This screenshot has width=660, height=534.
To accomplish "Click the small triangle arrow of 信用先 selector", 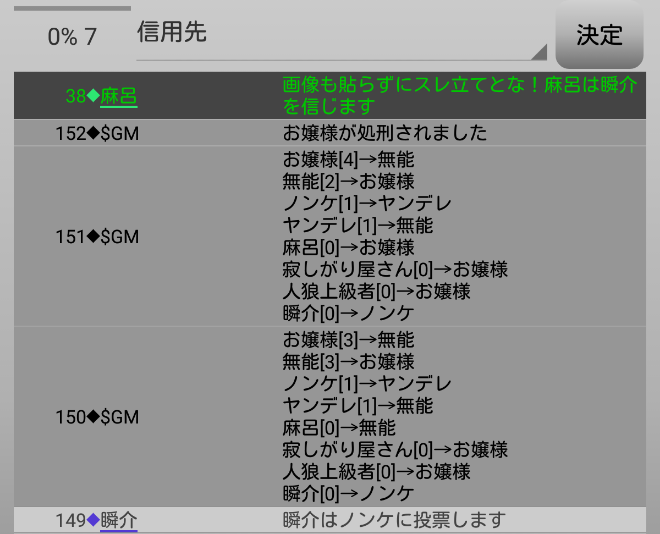I will click(x=539, y=52).
